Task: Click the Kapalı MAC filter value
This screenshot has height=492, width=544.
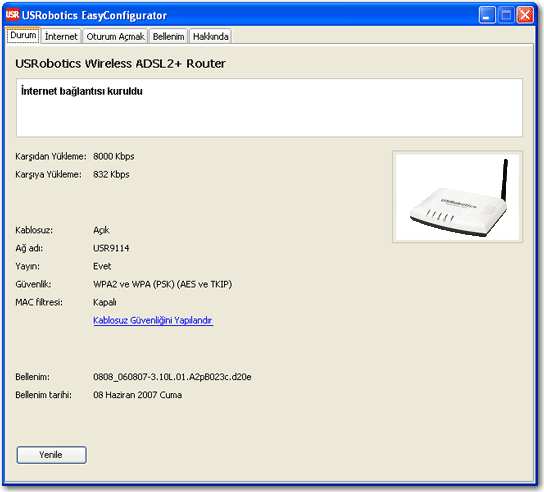Action: (x=105, y=302)
